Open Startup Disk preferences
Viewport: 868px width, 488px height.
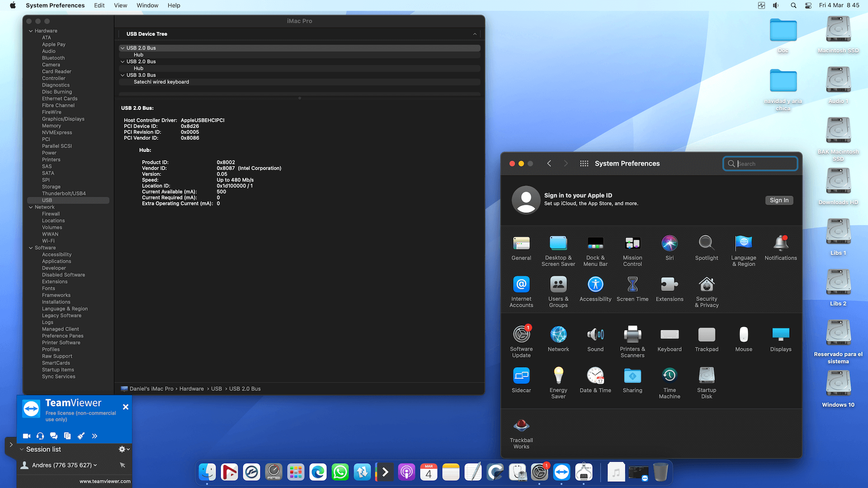(x=707, y=383)
